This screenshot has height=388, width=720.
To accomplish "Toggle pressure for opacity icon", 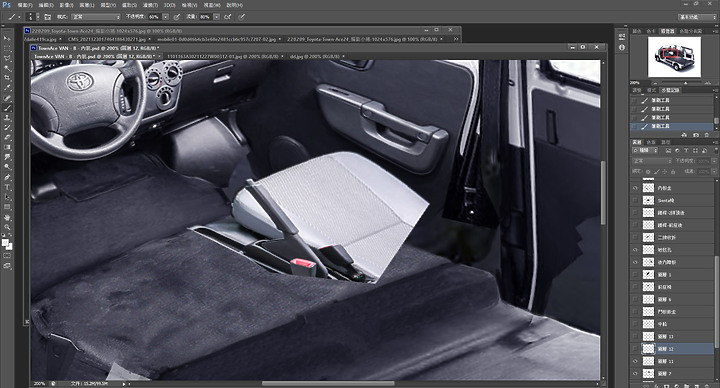I will [x=177, y=17].
